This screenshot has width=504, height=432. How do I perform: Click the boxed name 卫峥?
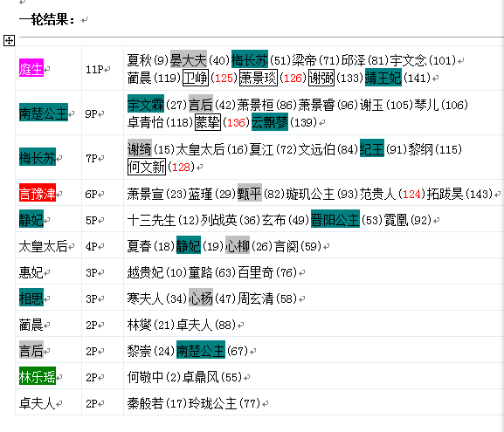(x=196, y=78)
